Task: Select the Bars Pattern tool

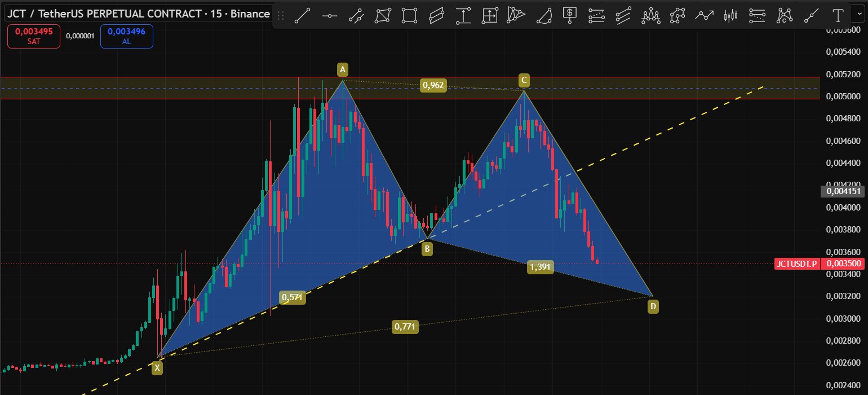Action: pyautogui.click(x=730, y=15)
